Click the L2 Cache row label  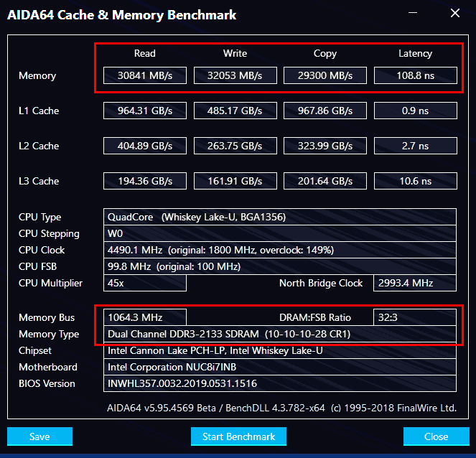point(39,146)
